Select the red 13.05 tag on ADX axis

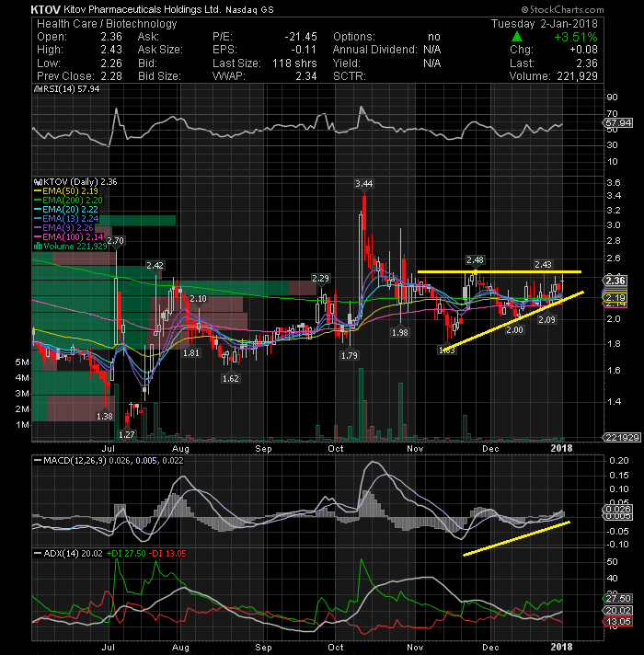point(618,622)
